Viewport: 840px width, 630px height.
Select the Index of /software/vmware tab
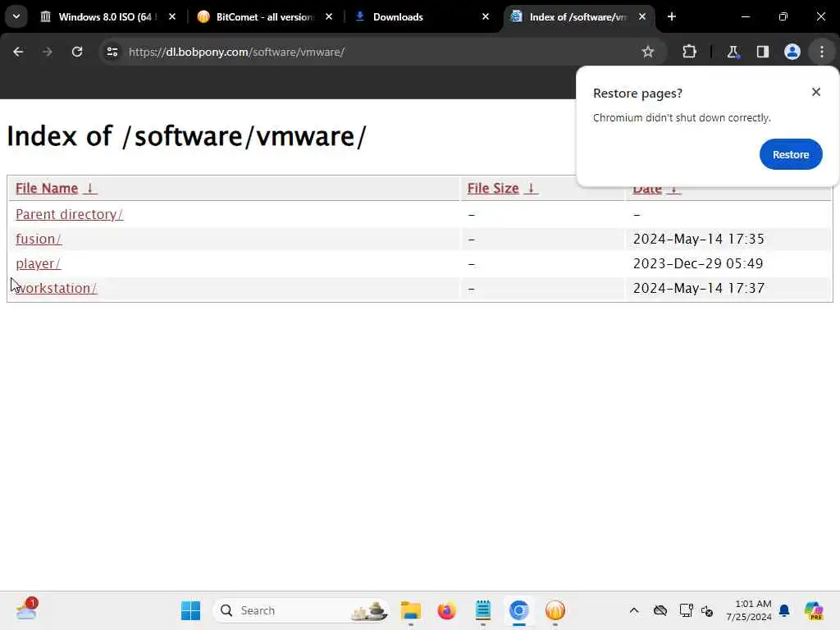tap(578, 17)
